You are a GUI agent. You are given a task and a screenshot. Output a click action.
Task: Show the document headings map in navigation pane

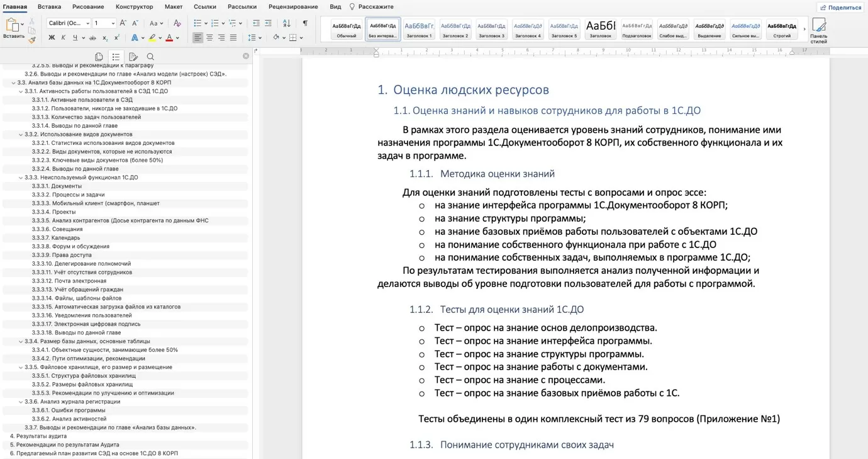point(116,57)
